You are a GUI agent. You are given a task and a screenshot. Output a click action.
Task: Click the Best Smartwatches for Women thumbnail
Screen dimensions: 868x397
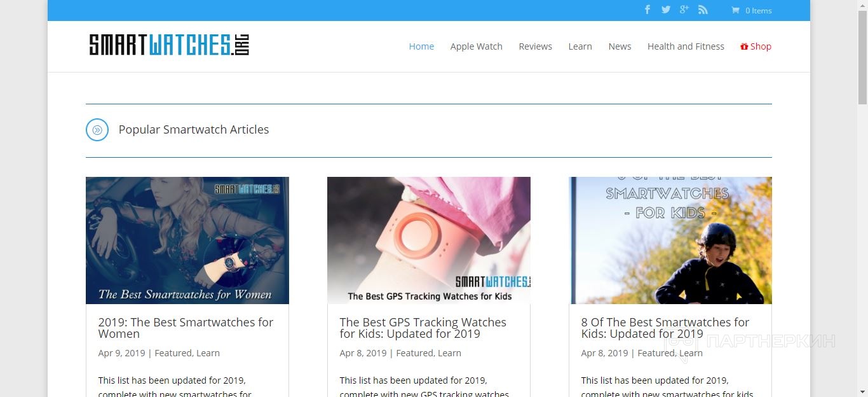click(187, 240)
